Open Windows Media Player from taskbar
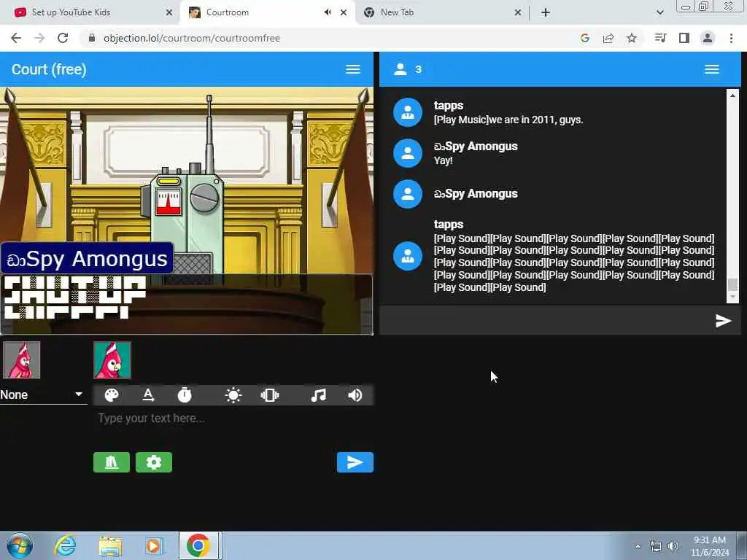 (155, 545)
